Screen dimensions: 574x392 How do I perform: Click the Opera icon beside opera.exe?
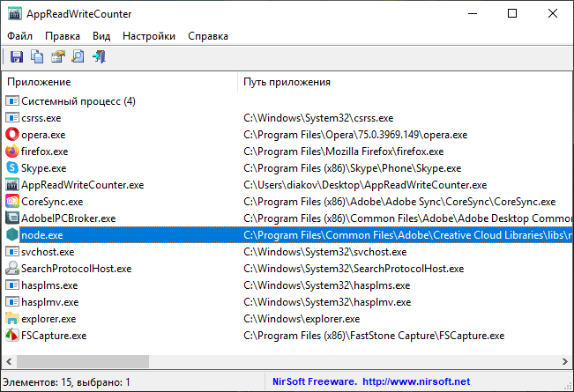(12, 135)
